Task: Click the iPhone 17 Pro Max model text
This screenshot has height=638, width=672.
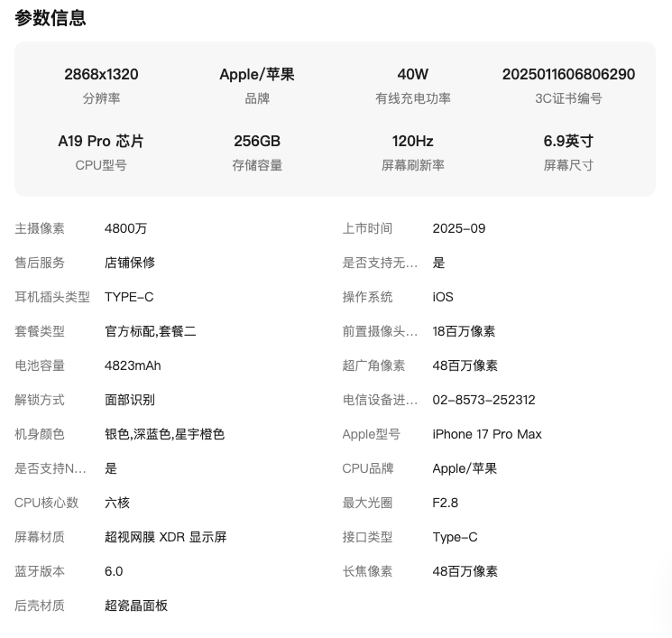Action: click(x=487, y=434)
